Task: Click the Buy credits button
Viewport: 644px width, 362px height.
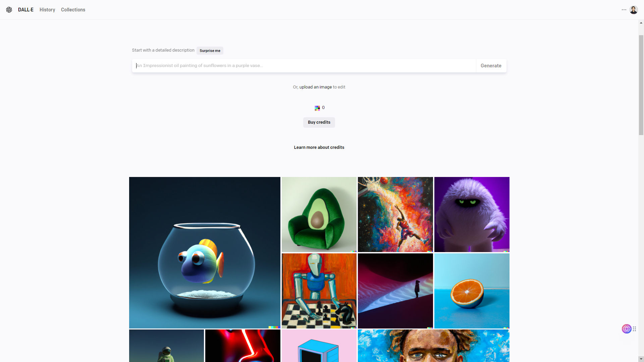Action: pyautogui.click(x=319, y=122)
